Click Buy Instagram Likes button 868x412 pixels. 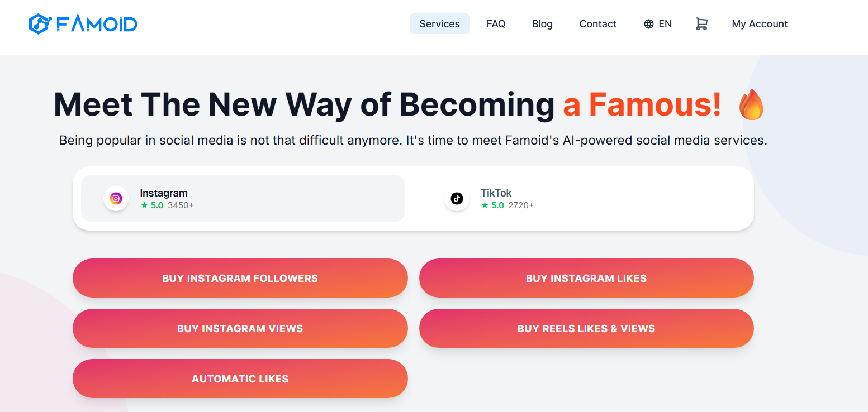pos(586,278)
